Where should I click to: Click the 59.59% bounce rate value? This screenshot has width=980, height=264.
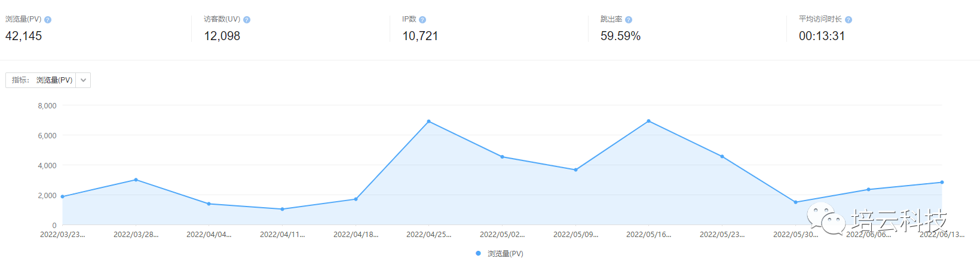(620, 36)
